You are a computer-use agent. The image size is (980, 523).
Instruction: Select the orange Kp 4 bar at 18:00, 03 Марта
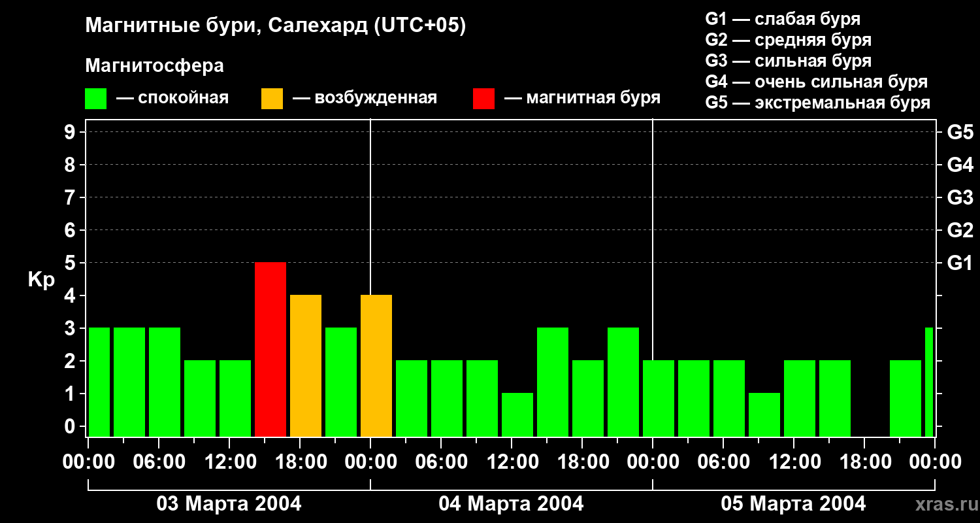point(306,365)
